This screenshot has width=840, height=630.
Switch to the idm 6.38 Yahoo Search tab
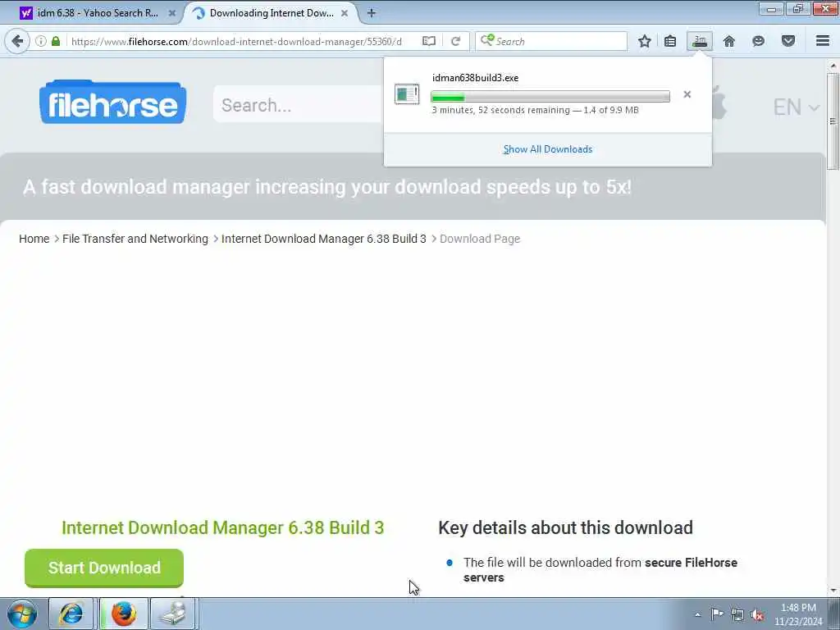(98, 13)
